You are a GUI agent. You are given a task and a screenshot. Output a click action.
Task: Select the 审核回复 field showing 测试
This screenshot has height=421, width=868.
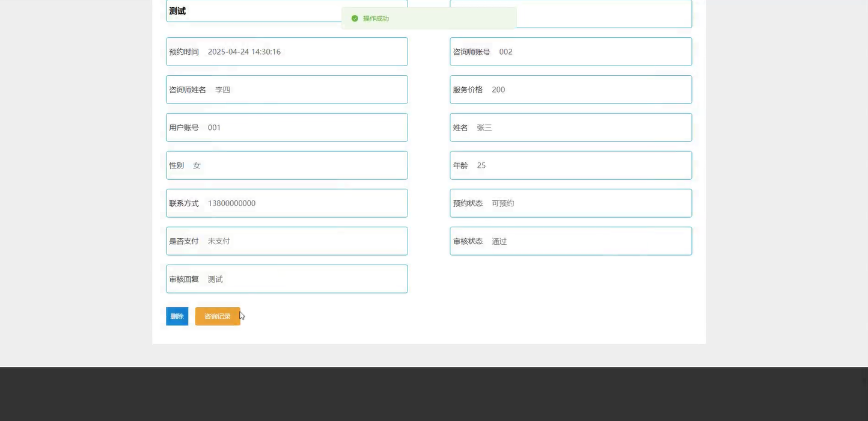coord(287,279)
